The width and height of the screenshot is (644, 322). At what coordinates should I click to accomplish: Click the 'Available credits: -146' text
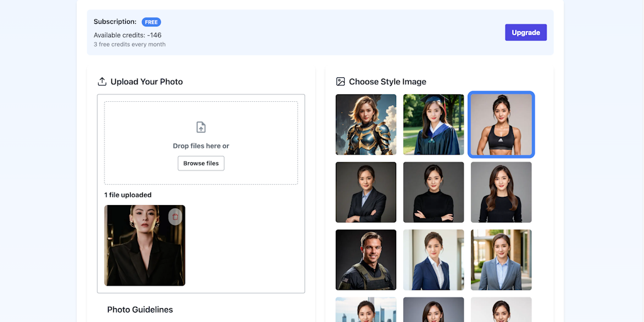(127, 35)
